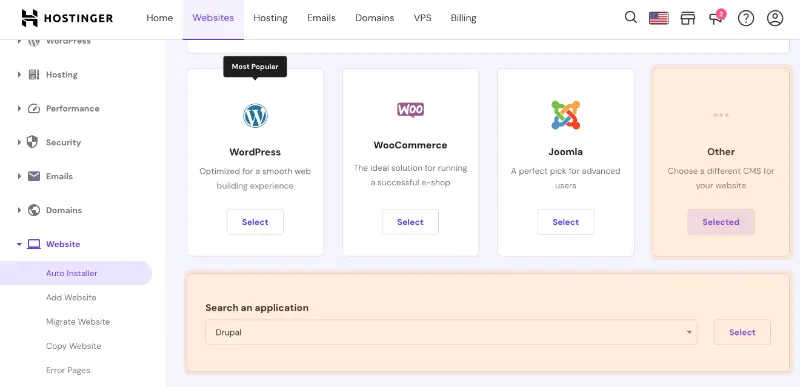
Task: Expand the Hosting sidebar section arrow
Action: tap(19, 74)
